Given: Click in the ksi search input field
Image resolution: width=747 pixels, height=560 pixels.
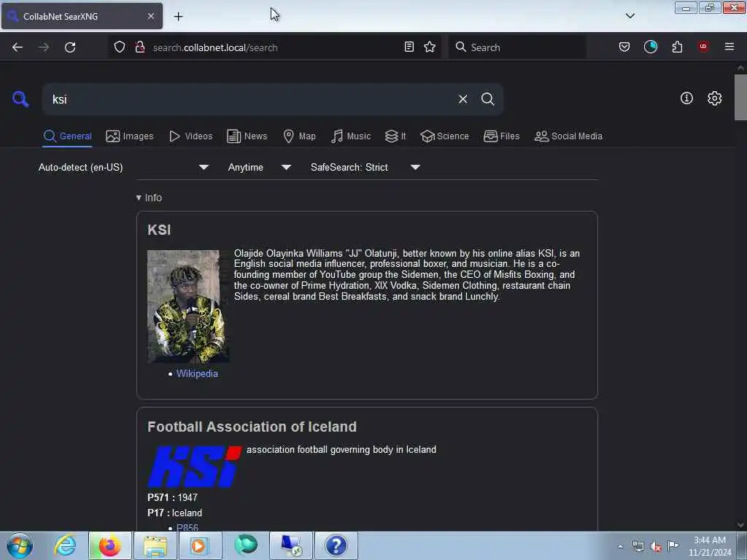Looking at the screenshot, I should (252, 99).
